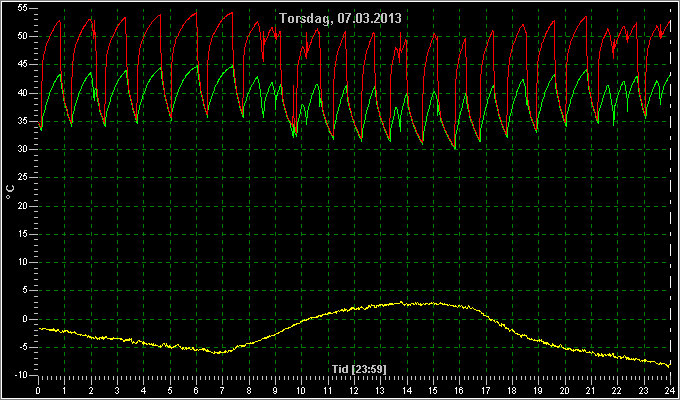
Task: Click the yellow curve peak near hour 14
Action: (402, 302)
